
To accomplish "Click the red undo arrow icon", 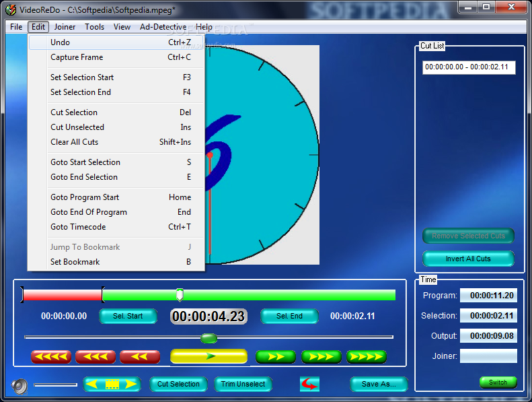I will [309, 384].
